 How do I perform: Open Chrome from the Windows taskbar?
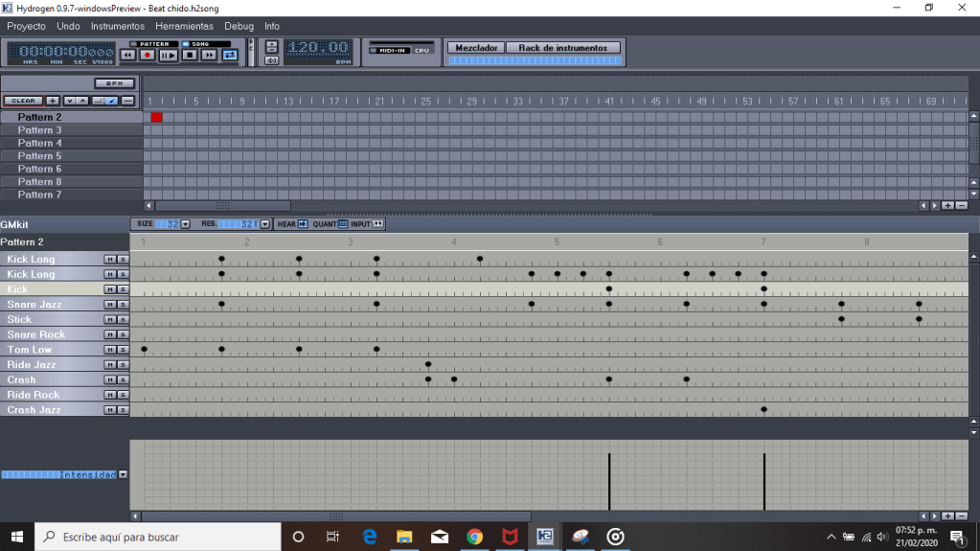[x=474, y=537]
